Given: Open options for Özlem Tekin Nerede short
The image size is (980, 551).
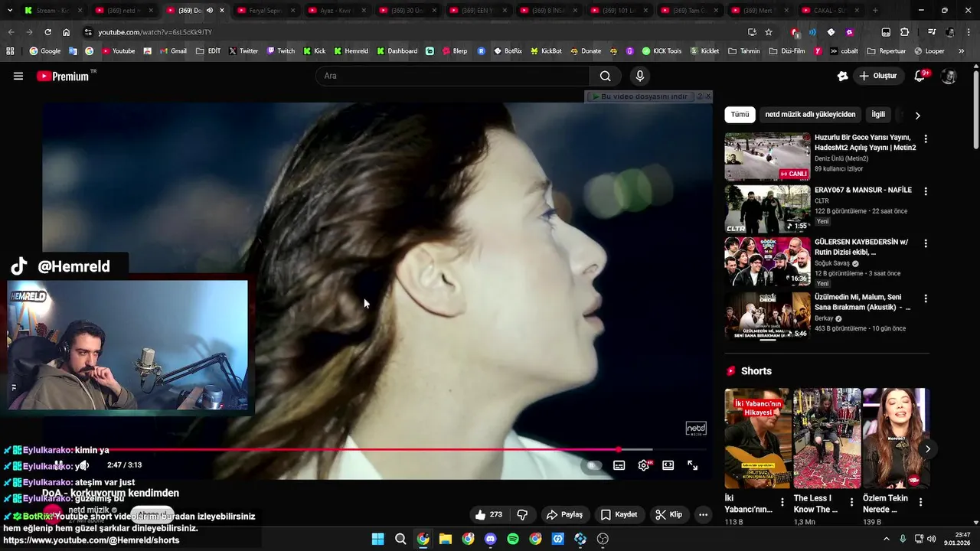Looking at the screenshot, I should (x=920, y=502).
